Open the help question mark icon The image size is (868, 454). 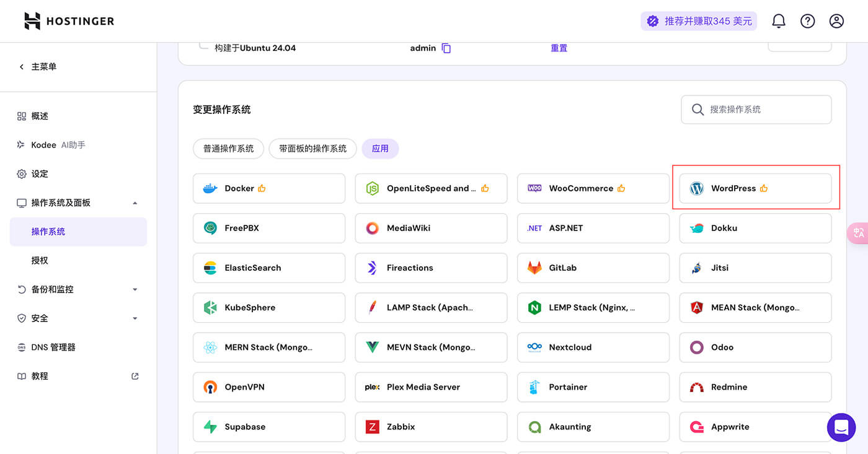(807, 21)
